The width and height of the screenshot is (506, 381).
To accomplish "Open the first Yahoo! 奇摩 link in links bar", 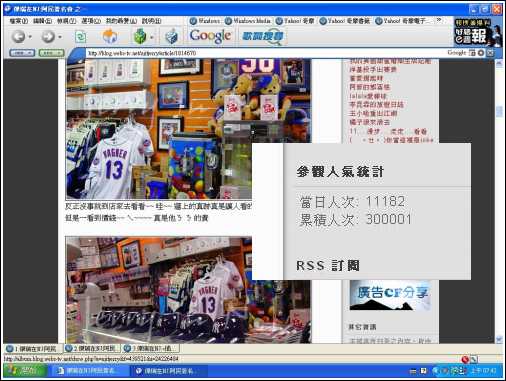I will [295, 21].
